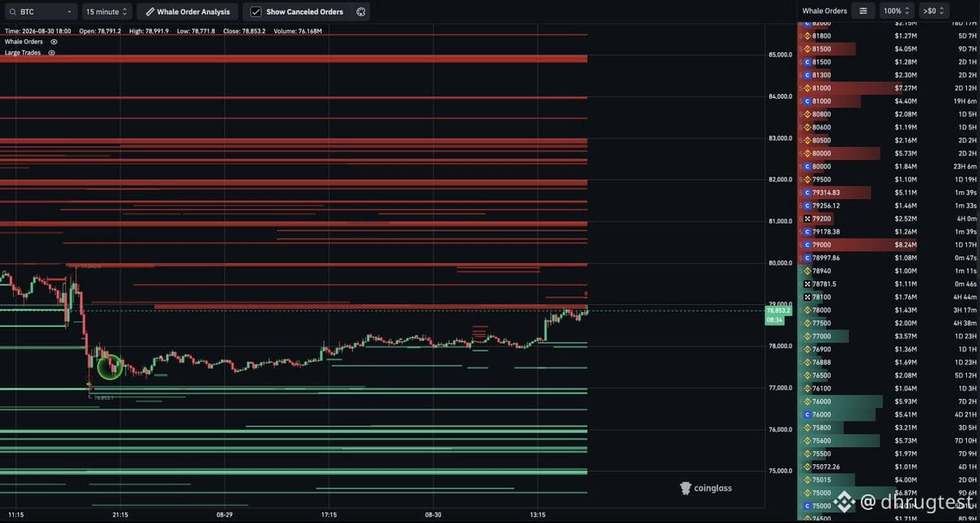Click the Whale Orders panel title

pos(824,11)
